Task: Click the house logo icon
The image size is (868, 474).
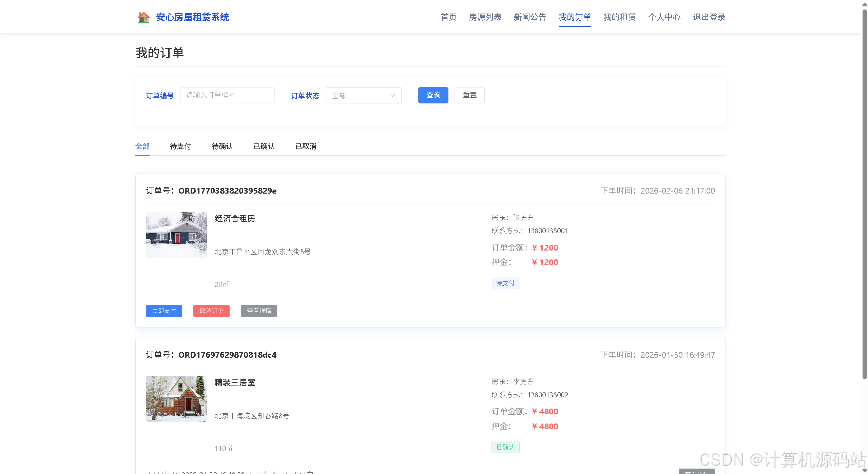Action: coord(143,17)
